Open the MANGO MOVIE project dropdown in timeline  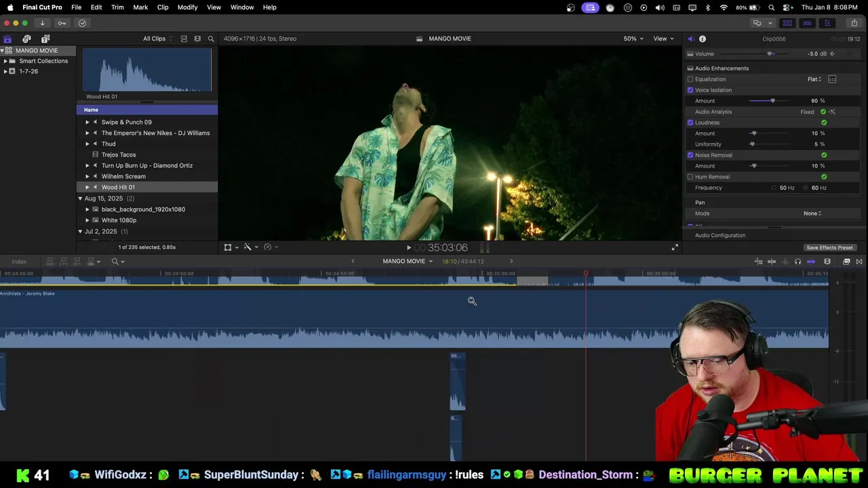point(408,262)
